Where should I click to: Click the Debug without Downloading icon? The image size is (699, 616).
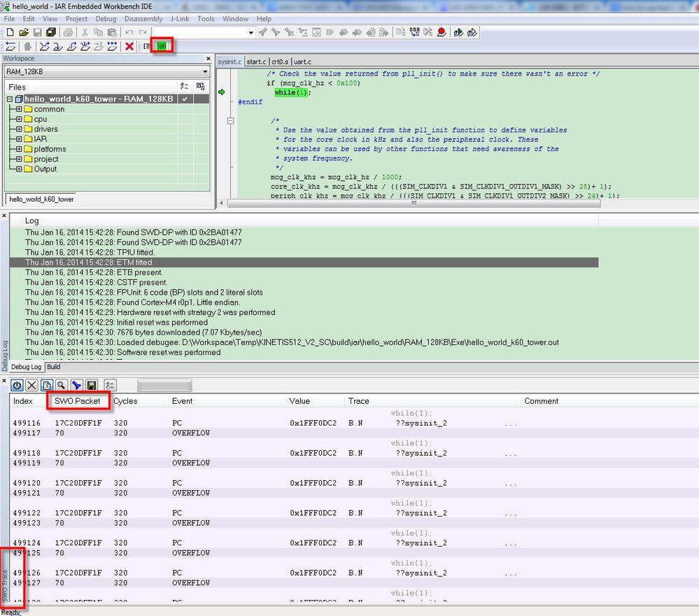click(472, 32)
